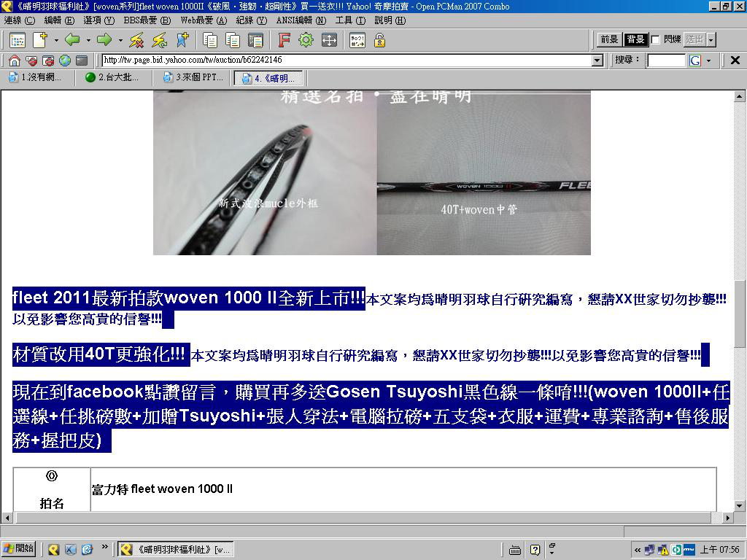Click the first red block icon after Home
This screenshot has height=560, width=747.
31,61
